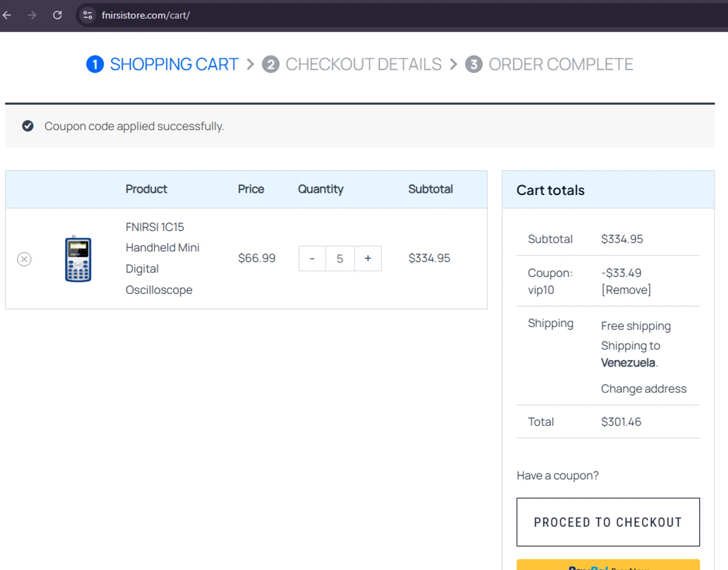This screenshot has height=570, width=728.
Task: Expand the Have a coupon? section
Action: coord(558,475)
